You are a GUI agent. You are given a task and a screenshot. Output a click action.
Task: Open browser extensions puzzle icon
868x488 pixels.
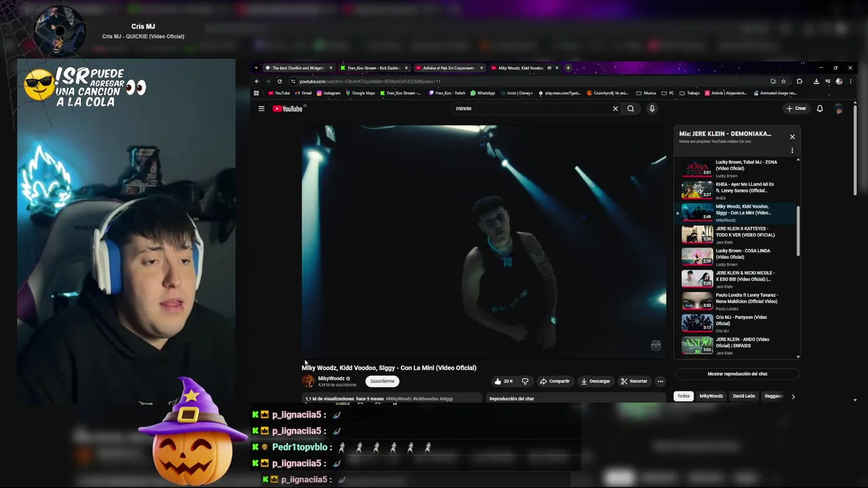(800, 81)
